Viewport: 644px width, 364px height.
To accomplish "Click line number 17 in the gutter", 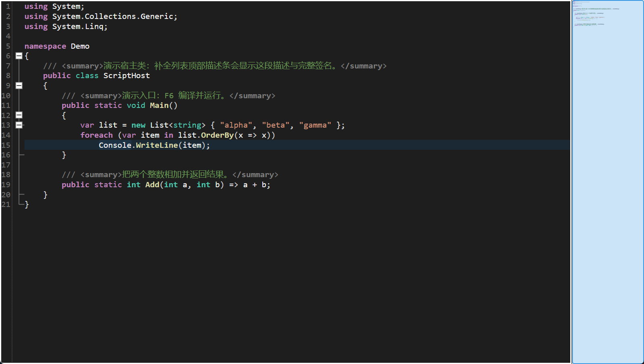I will [6, 165].
